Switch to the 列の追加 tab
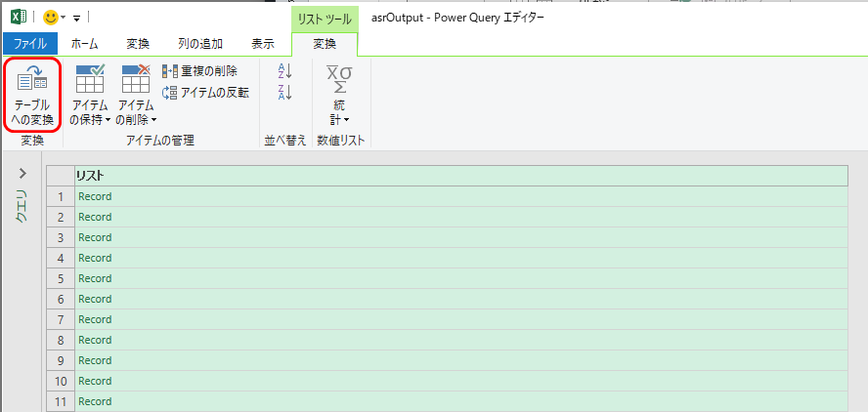868x412 pixels. tap(200, 44)
